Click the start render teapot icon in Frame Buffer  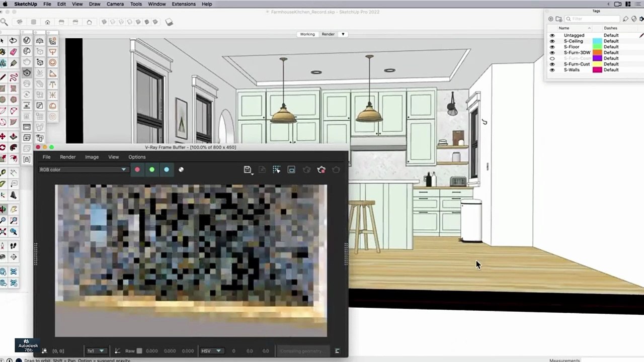(x=336, y=170)
